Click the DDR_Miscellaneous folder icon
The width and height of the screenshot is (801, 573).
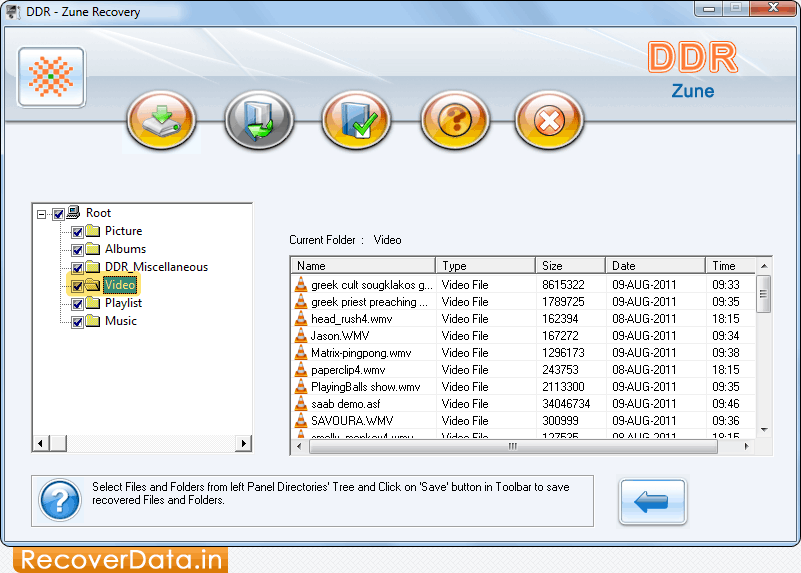tap(92, 267)
